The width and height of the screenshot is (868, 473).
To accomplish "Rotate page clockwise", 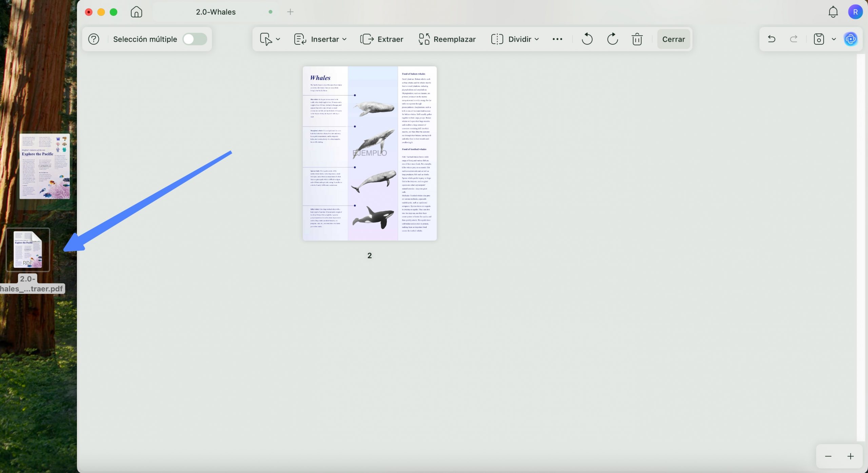I will pyautogui.click(x=612, y=39).
